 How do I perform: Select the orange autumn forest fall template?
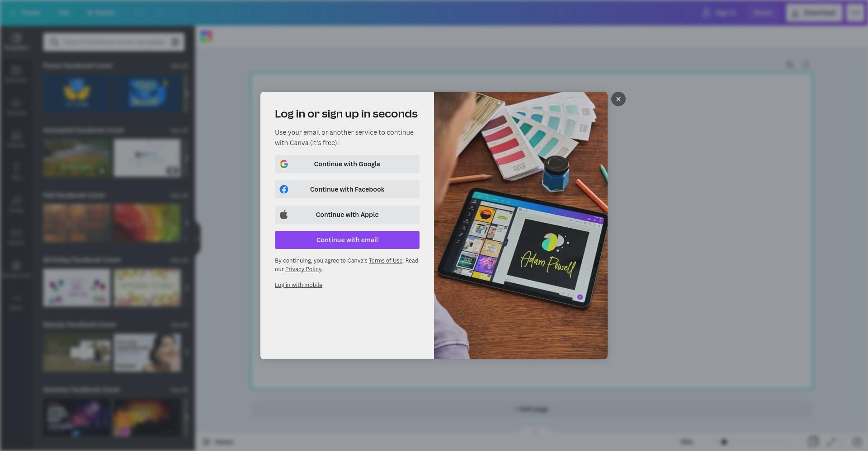point(77,223)
